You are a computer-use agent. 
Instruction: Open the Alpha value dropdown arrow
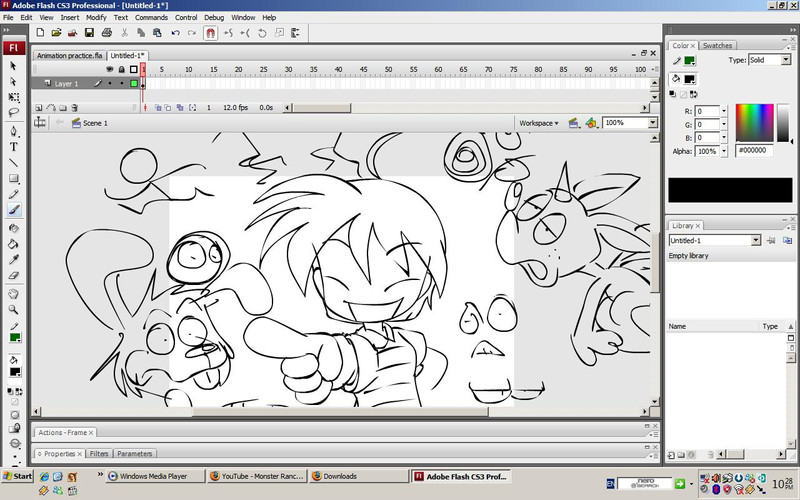[723, 151]
